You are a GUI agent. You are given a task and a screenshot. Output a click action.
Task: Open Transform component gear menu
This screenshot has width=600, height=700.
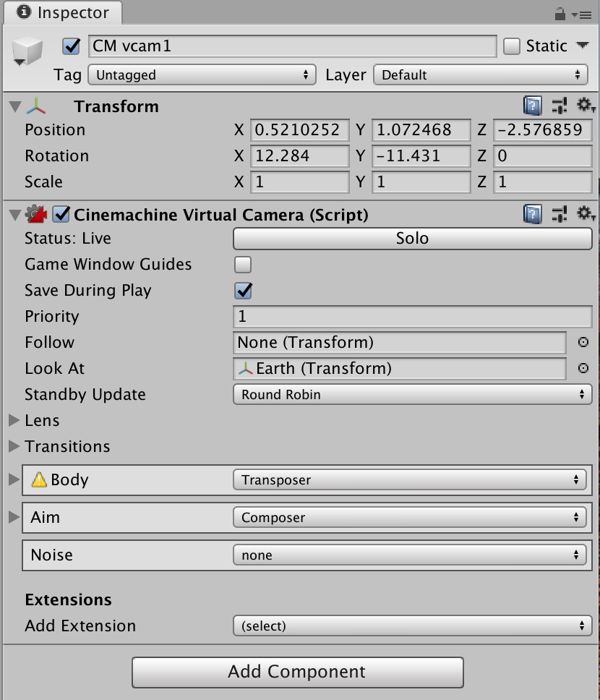pos(586,106)
